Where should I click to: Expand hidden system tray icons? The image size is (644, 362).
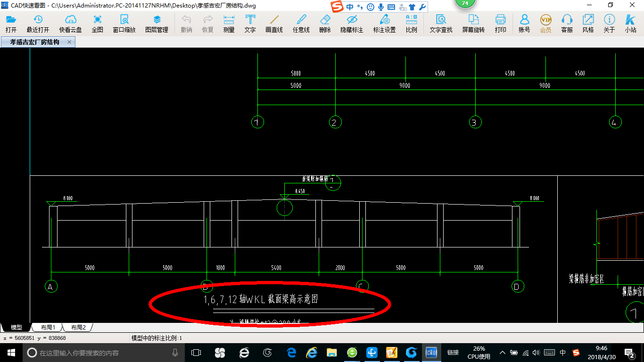click(x=502, y=353)
